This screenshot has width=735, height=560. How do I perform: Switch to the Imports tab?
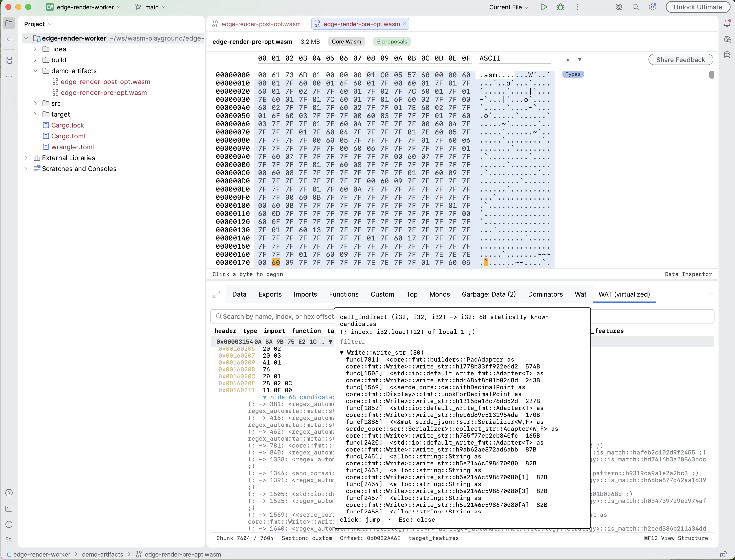pos(305,294)
